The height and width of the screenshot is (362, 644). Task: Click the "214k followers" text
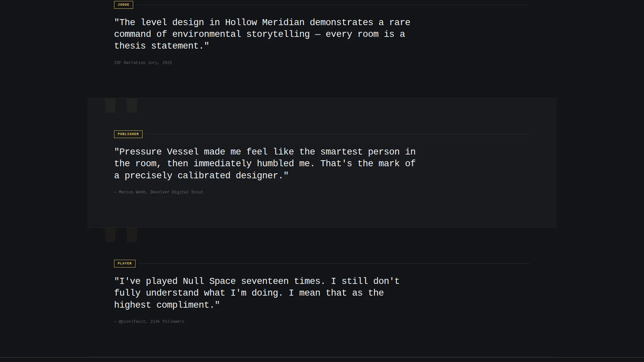167,321
